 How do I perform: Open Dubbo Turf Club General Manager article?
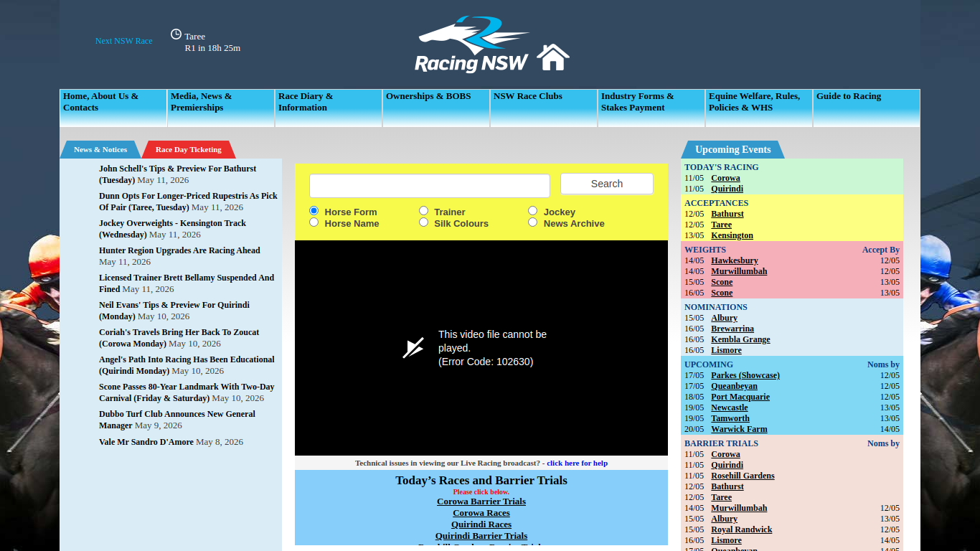(x=177, y=420)
